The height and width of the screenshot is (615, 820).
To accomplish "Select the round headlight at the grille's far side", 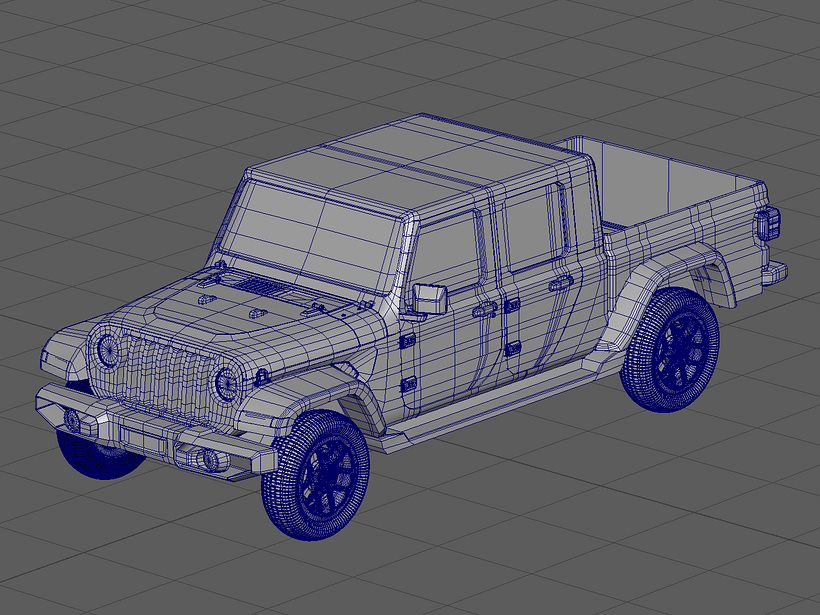I will pos(108,349).
